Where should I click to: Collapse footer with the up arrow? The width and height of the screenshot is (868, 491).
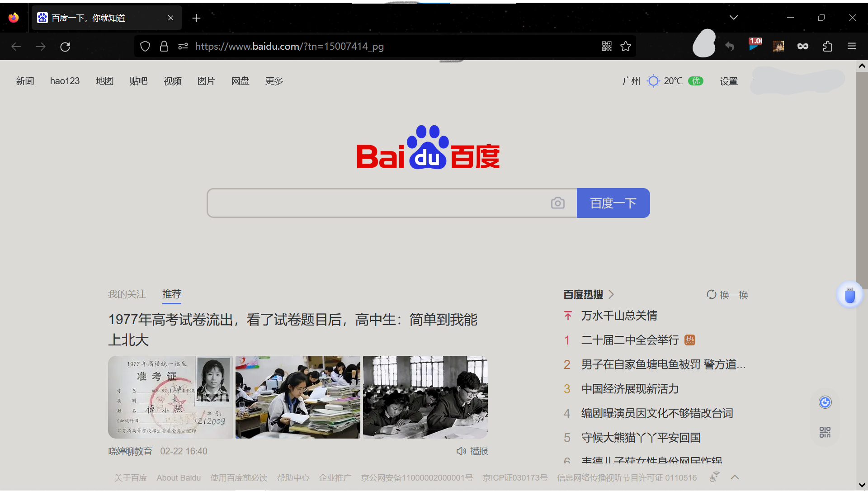point(735,477)
